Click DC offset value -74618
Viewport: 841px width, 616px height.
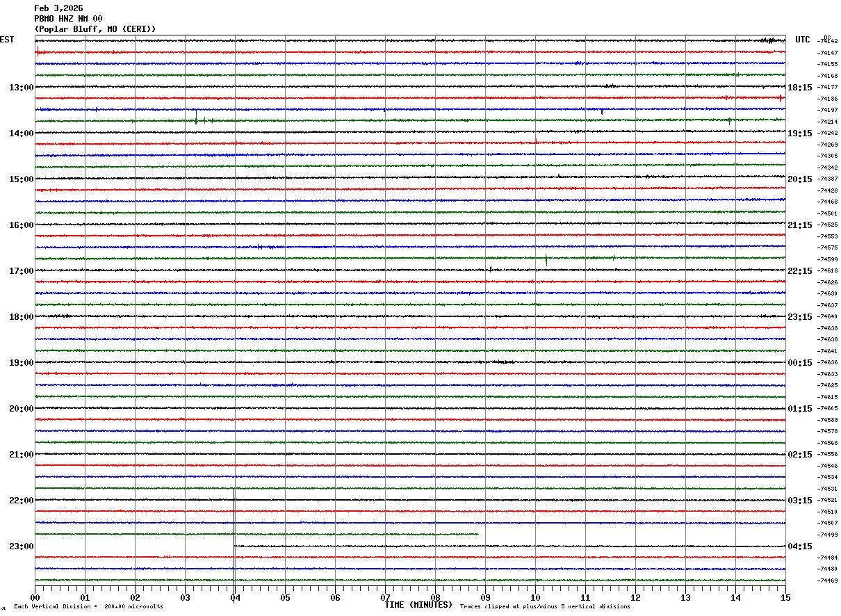828,271
